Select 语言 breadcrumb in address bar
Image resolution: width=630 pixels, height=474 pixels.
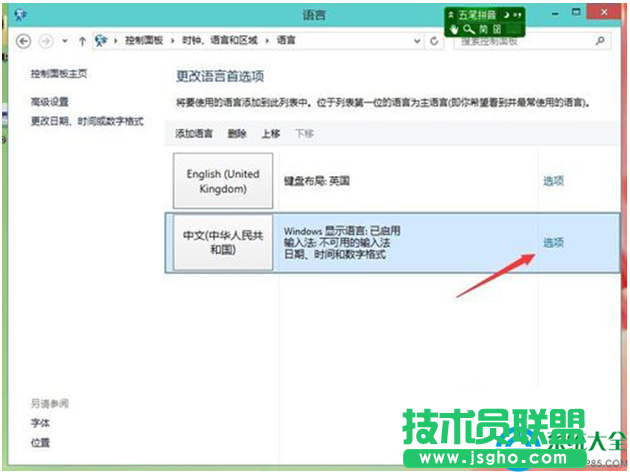point(286,40)
